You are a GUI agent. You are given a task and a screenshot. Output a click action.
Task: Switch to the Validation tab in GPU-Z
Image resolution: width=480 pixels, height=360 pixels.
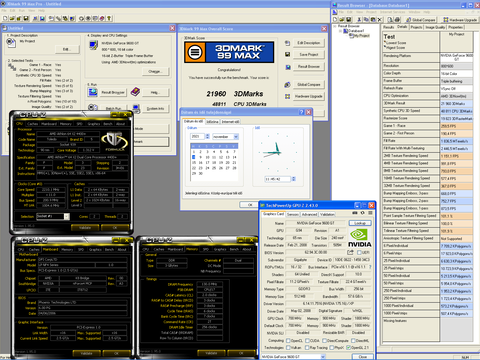[327, 214]
